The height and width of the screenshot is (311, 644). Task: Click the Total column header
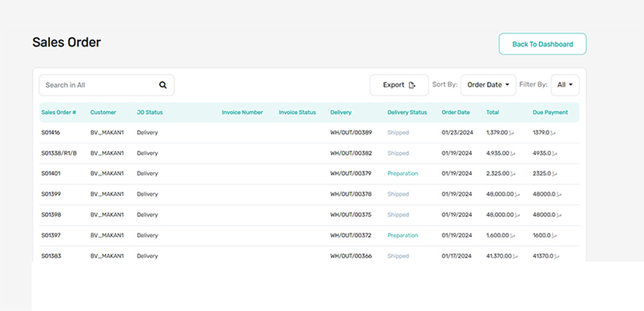pyautogui.click(x=493, y=112)
